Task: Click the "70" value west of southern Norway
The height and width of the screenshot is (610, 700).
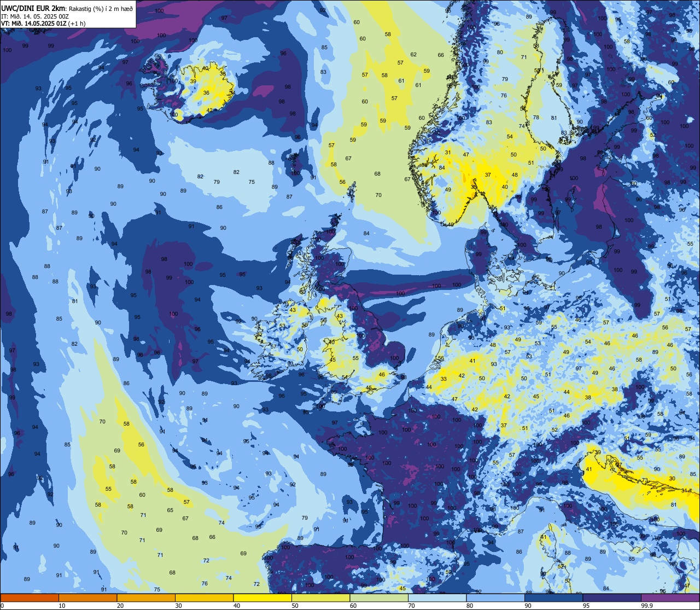Action: point(378,195)
